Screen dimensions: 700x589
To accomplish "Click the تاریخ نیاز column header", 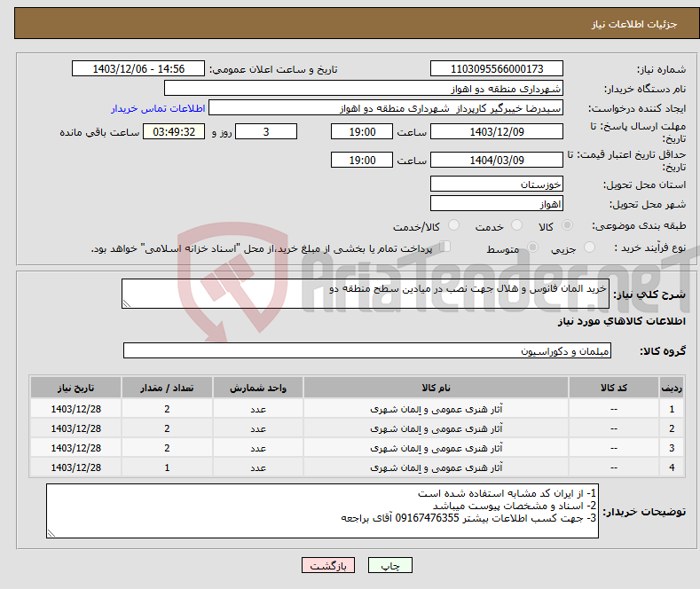I will tap(76, 388).
